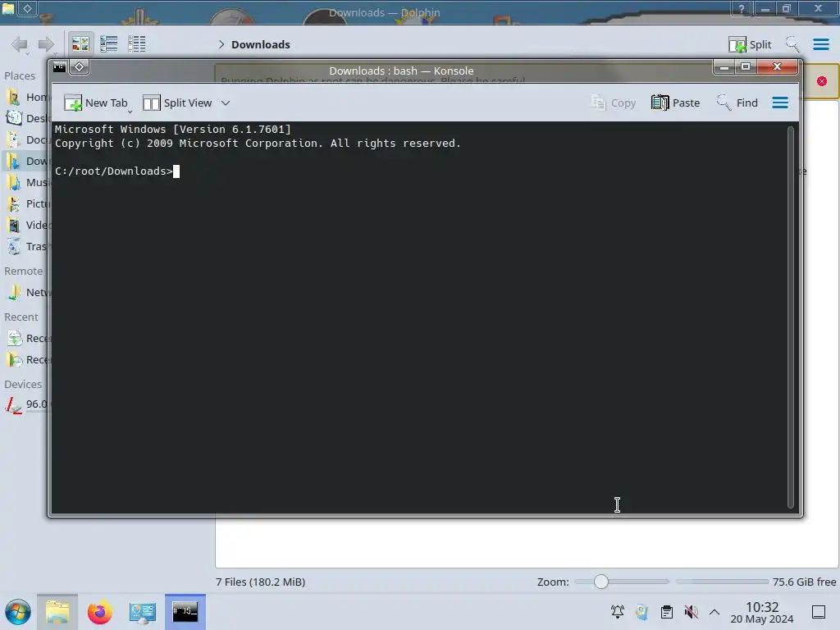Open Music in Dolphin Places
Image resolution: width=840 pixels, height=630 pixels.
pos(27,183)
